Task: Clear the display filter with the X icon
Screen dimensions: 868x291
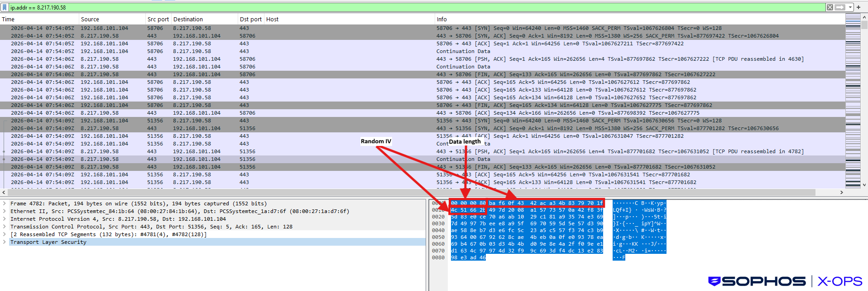Action: [830, 7]
